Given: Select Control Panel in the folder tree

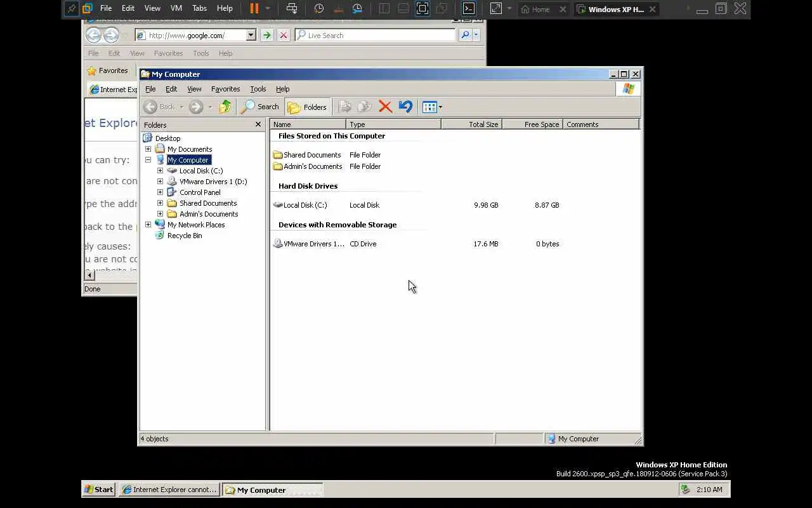Looking at the screenshot, I should tap(200, 192).
